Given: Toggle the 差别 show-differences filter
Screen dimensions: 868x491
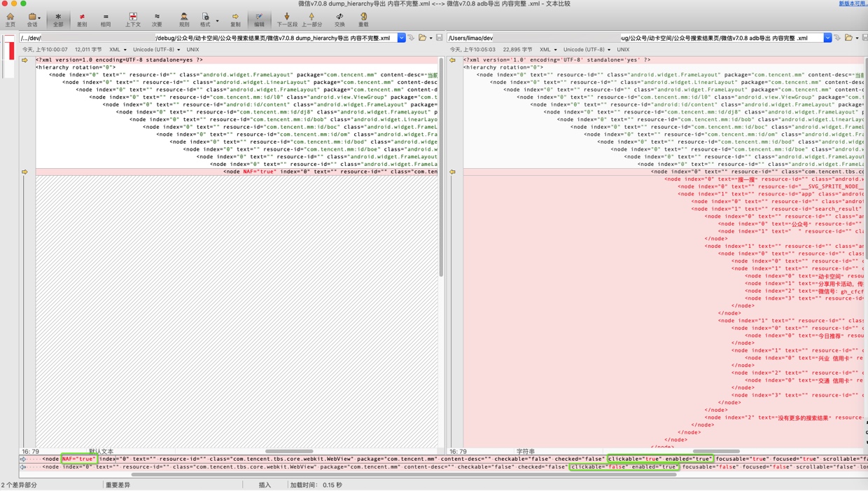Looking at the screenshot, I should [x=82, y=20].
